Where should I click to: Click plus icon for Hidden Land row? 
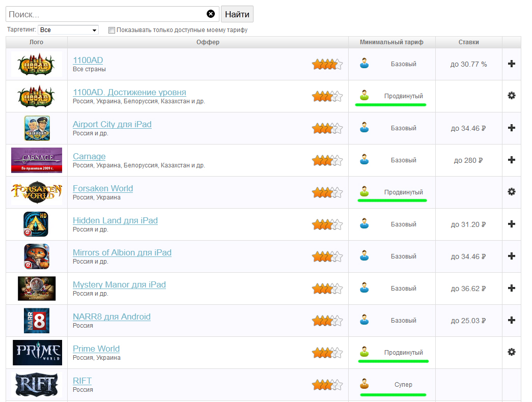tap(512, 224)
